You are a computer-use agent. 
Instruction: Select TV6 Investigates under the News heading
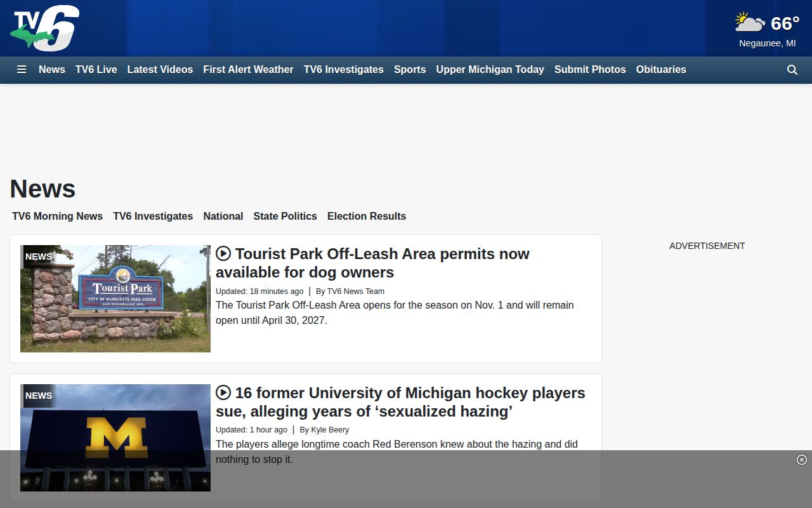pos(153,216)
